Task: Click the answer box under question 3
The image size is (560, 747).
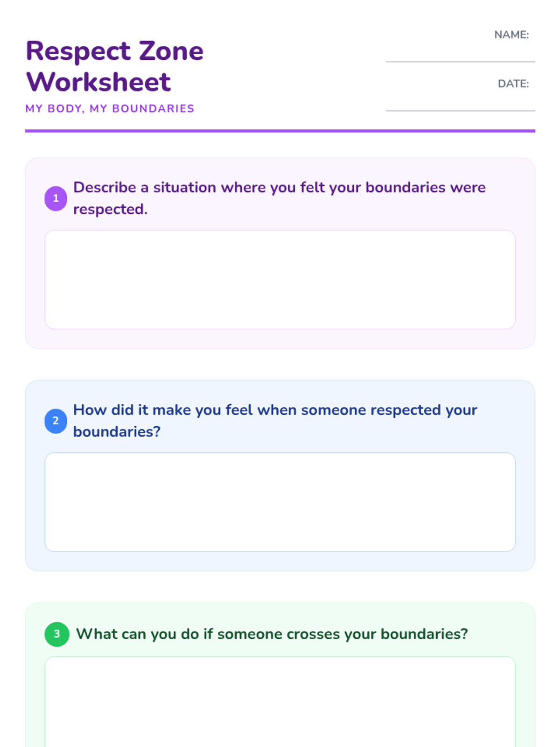Action: click(280, 700)
